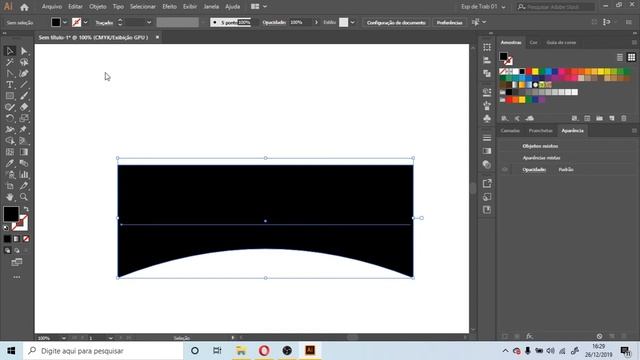640x360 pixels.
Task: Select the Symbol Sprayer tool
Action: 10,175
